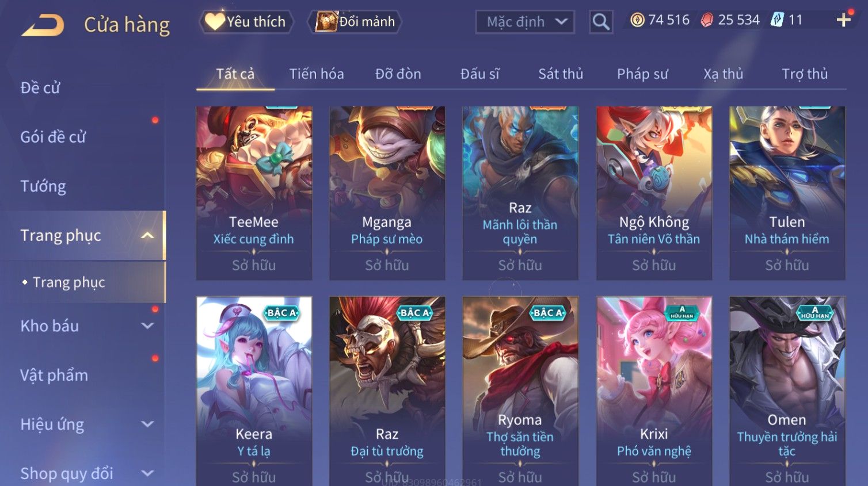Tap the plus icon to add currency
Viewport: 868px width, 486px height.
click(844, 20)
